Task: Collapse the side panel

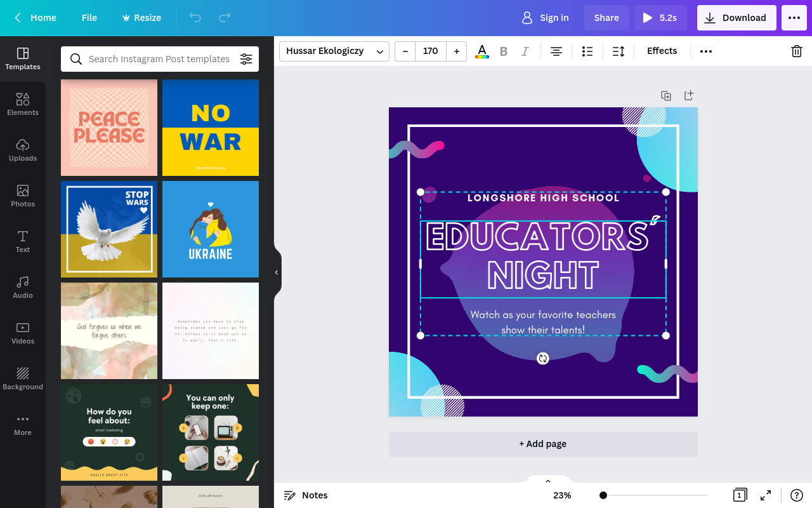Action: pos(277,272)
